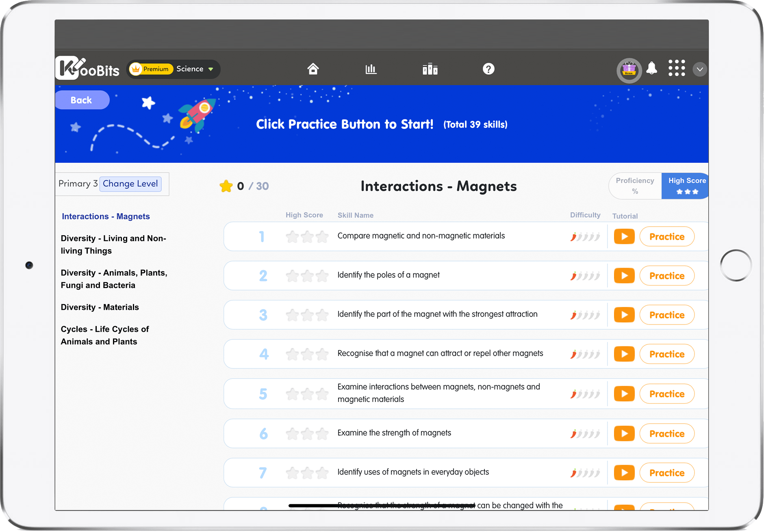Open the help question mark icon
The width and height of the screenshot is (764, 532).
pos(488,69)
